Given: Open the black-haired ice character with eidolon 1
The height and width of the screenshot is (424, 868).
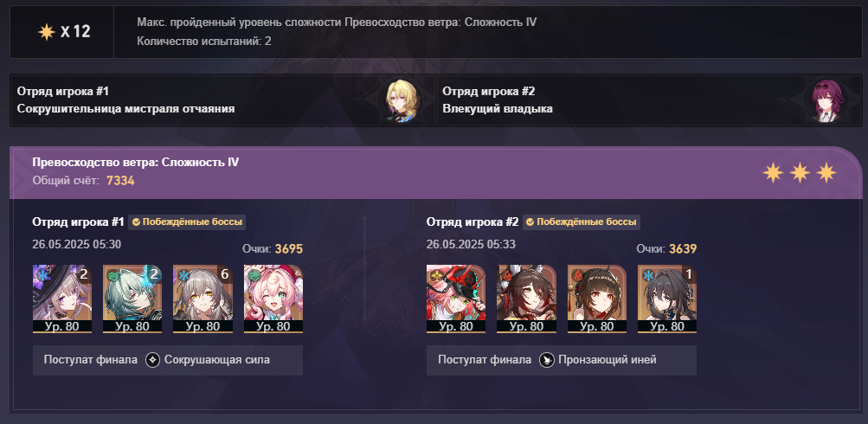Looking at the screenshot, I should coord(667,299).
